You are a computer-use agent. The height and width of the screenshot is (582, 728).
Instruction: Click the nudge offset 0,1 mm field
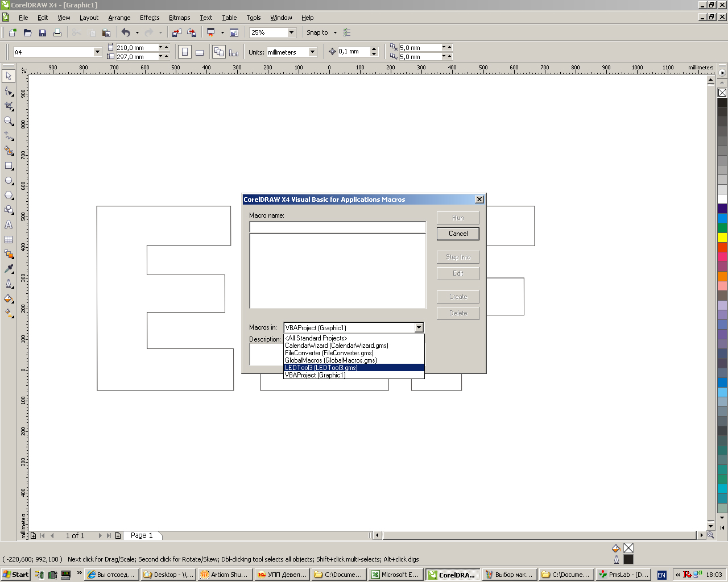(353, 52)
